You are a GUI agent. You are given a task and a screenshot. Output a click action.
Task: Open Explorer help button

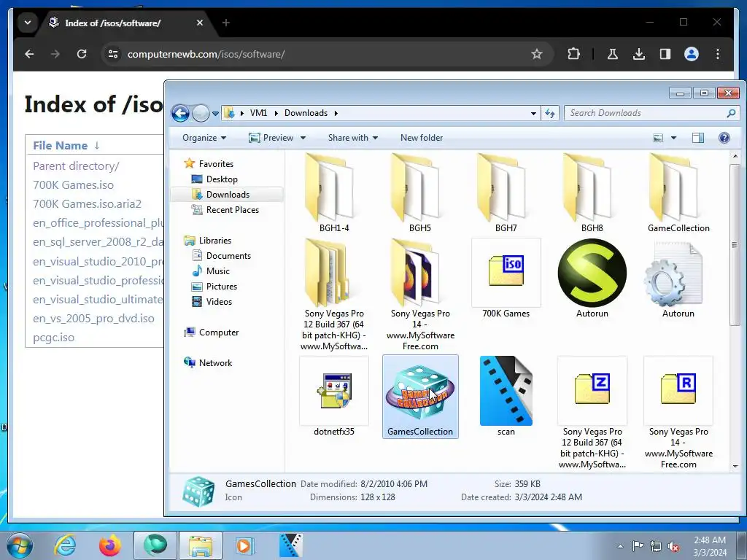tap(724, 138)
